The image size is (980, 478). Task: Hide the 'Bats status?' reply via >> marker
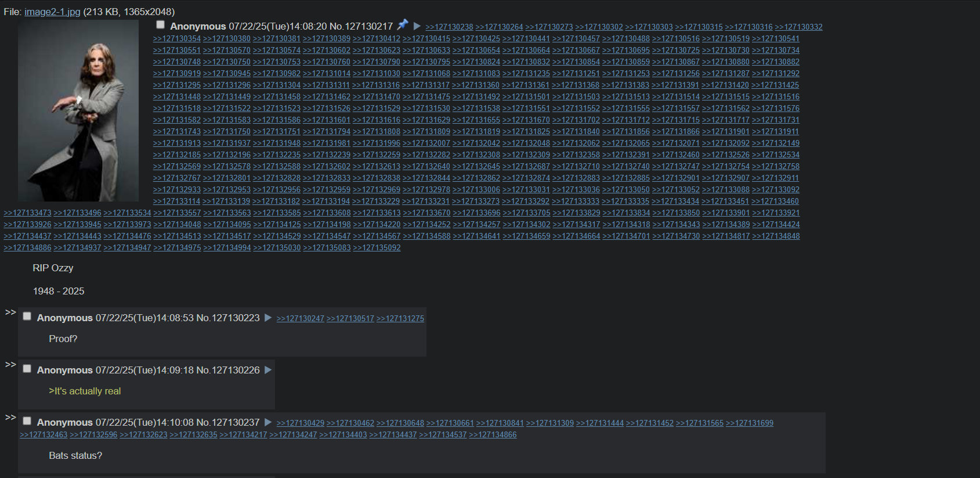(x=10, y=417)
